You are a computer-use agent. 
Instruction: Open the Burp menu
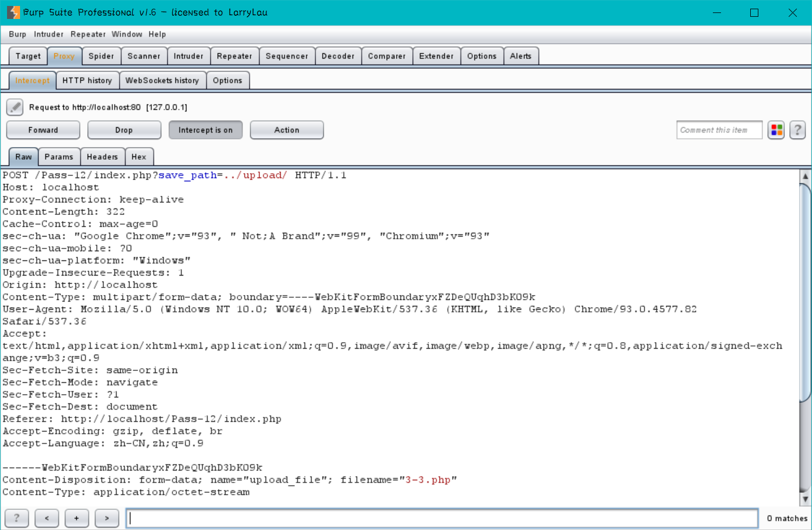click(x=17, y=34)
